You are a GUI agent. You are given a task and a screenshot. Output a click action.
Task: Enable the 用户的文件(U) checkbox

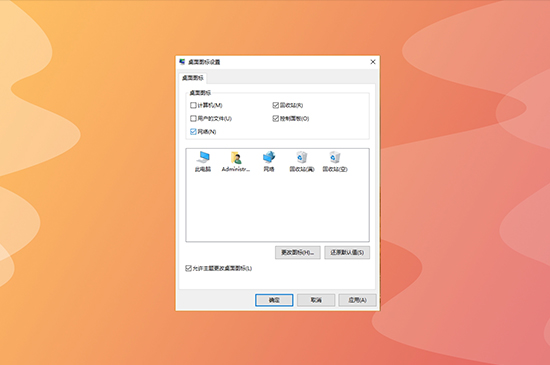point(193,119)
